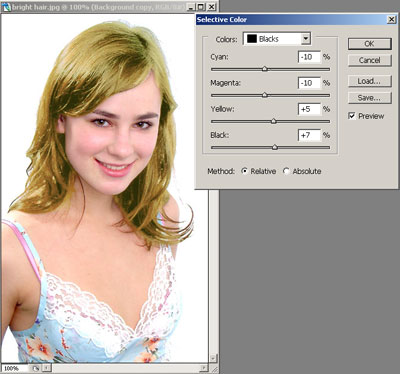
Task: Open the Load... settings button
Action: pos(369,81)
